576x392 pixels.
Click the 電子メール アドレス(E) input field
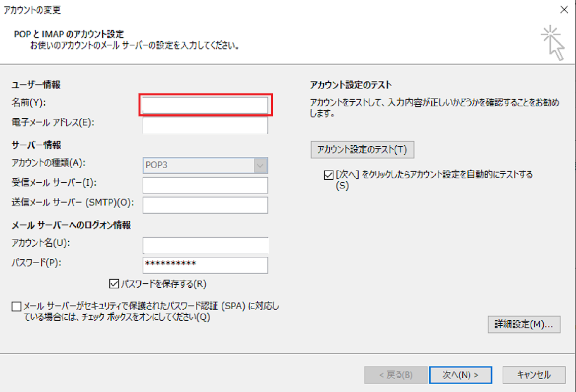(205, 125)
